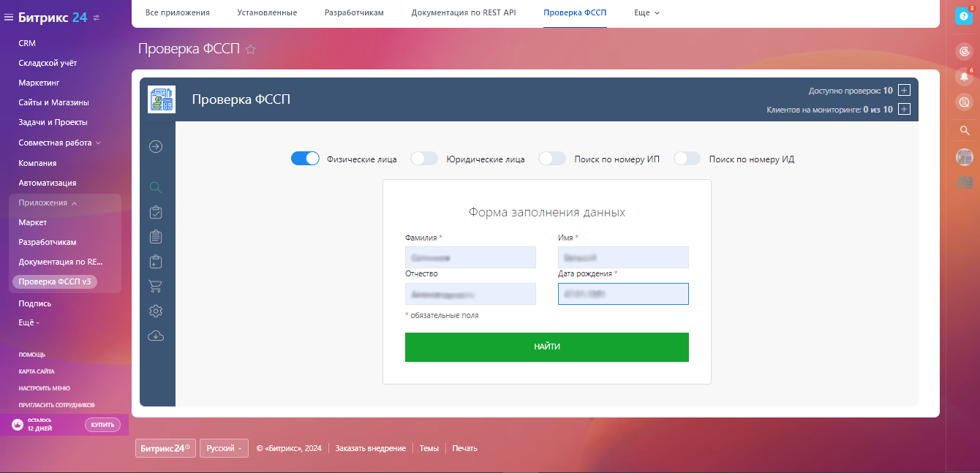Click the Фамилия input field
The image size is (980, 473).
(470, 257)
